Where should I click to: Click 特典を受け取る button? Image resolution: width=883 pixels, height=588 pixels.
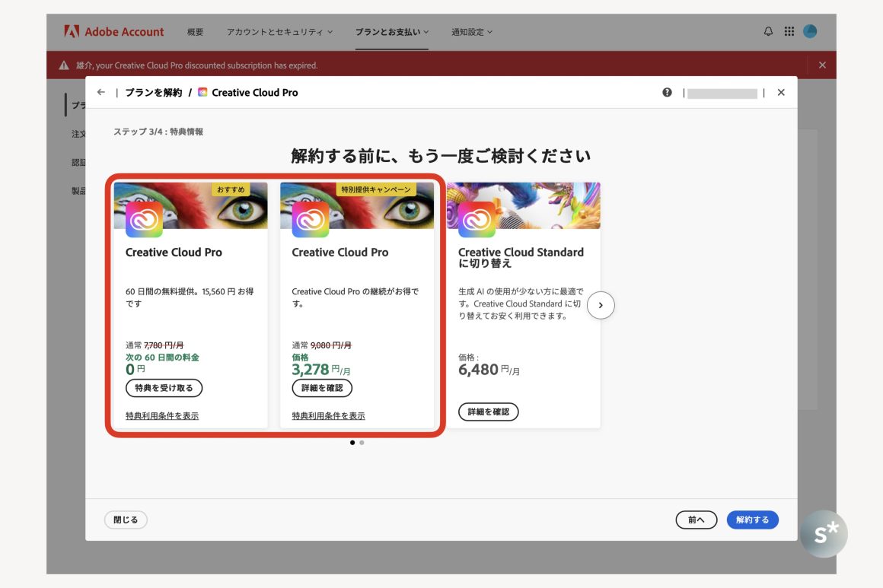(164, 388)
